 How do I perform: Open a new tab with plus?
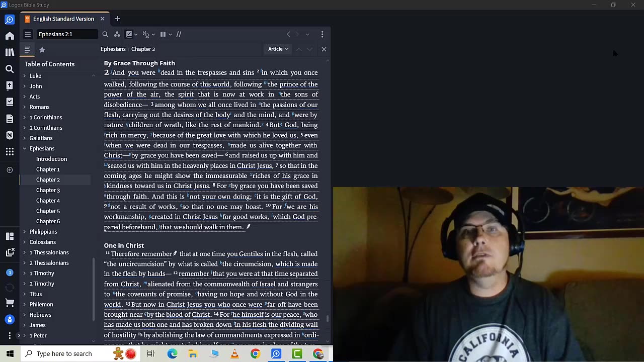click(x=117, y=19)
